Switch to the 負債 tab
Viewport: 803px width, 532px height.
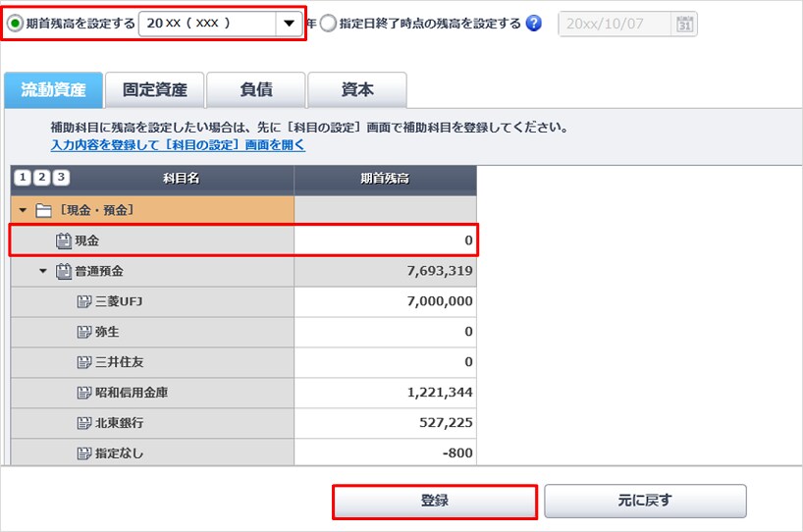256,90
